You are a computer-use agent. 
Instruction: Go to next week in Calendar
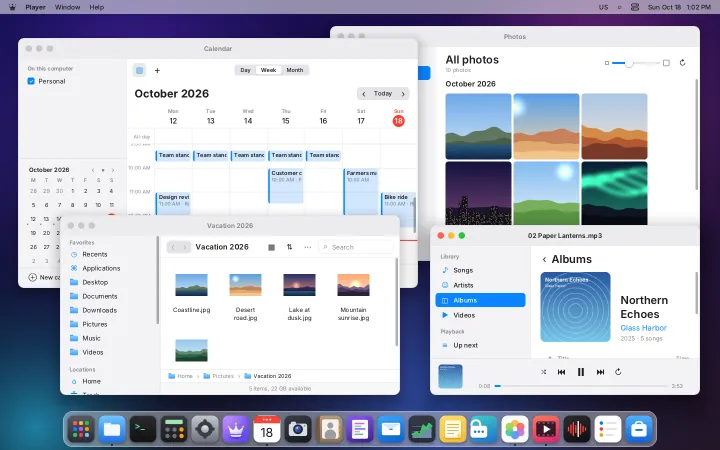tap(403, 94)
